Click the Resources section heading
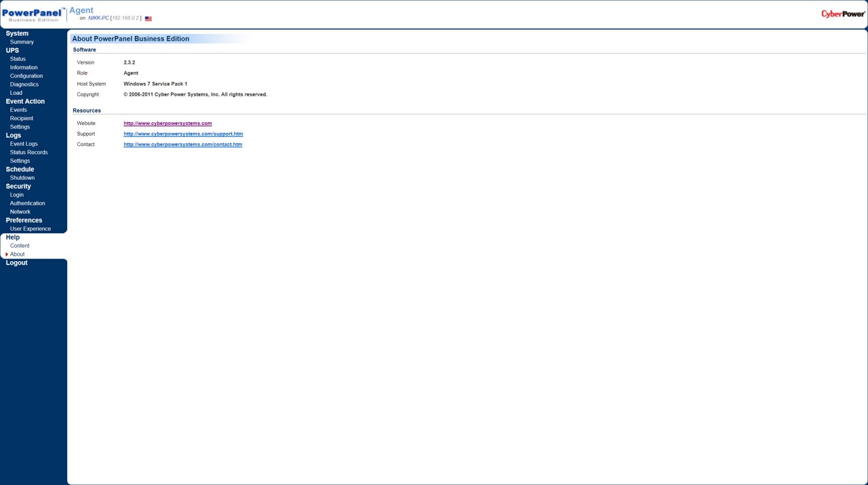This screenshot has height=485, width=868. point(87,111)
